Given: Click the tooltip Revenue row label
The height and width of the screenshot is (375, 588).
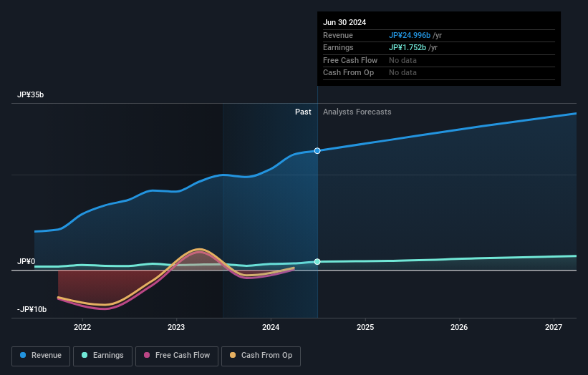Looking at the screenshot, I should [x=338, y=35].
